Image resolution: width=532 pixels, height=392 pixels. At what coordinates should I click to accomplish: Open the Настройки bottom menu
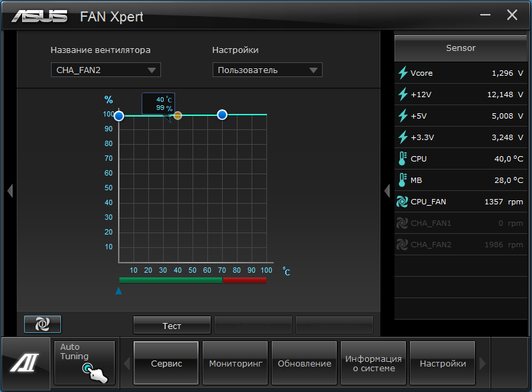pos(442,363)
